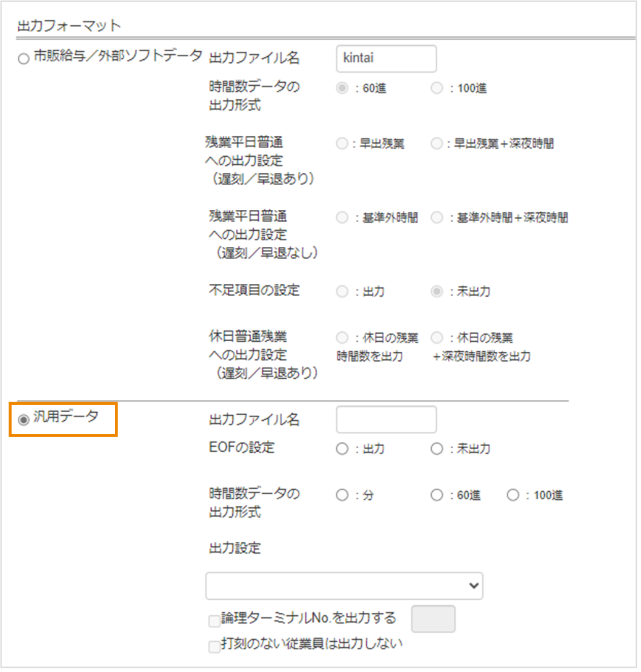Choose the 基準外時間 only radio option
Viewport: 641px width, 672px height.
coord(341,217)
